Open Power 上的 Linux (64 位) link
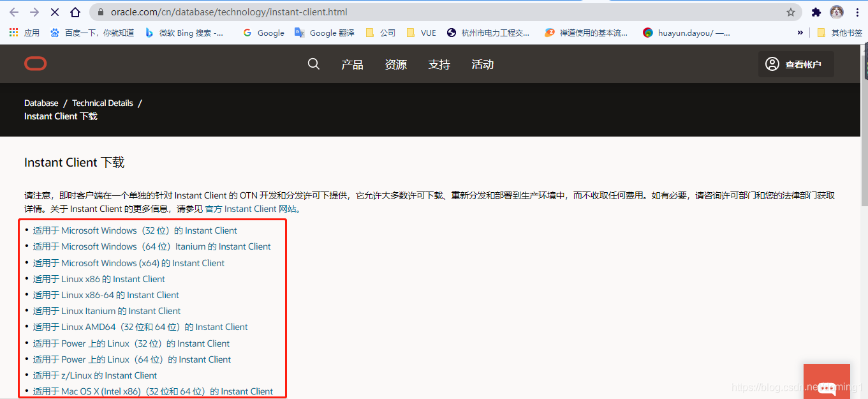 (132, 359)
